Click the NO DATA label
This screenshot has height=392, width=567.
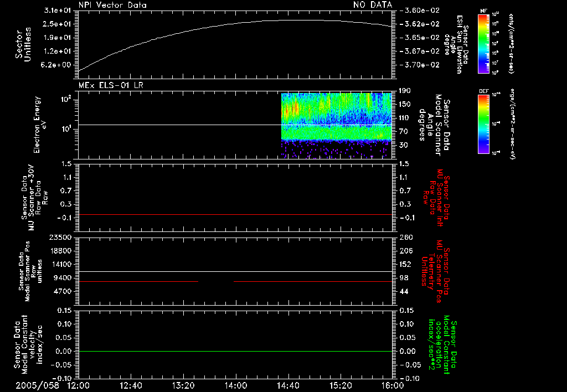coord(373,5)
